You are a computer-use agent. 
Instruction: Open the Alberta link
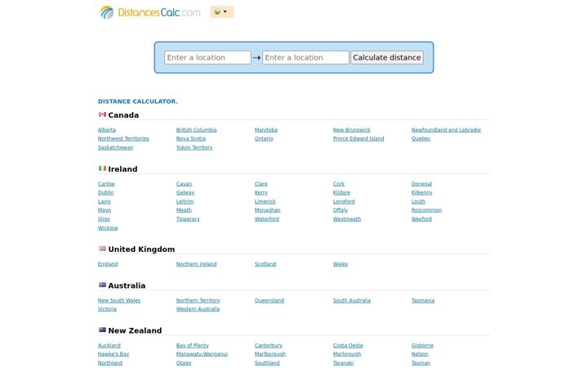pyautogui.click(x=107, y=130)
